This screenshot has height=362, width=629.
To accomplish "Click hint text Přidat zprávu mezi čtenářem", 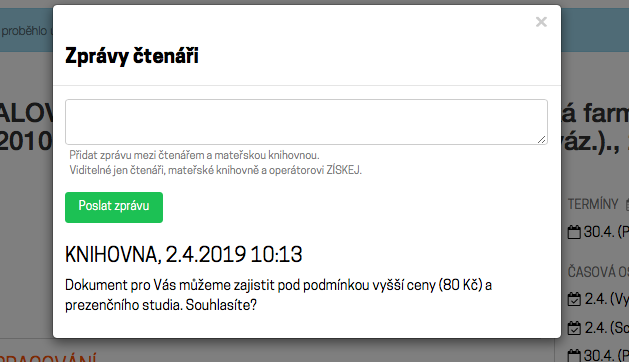I will tap(194, 155).
